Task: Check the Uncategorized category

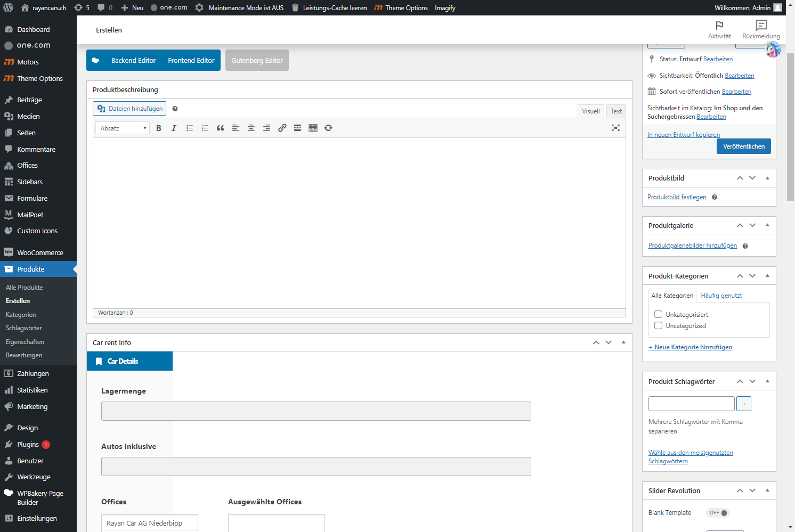Action: point(658,325)
